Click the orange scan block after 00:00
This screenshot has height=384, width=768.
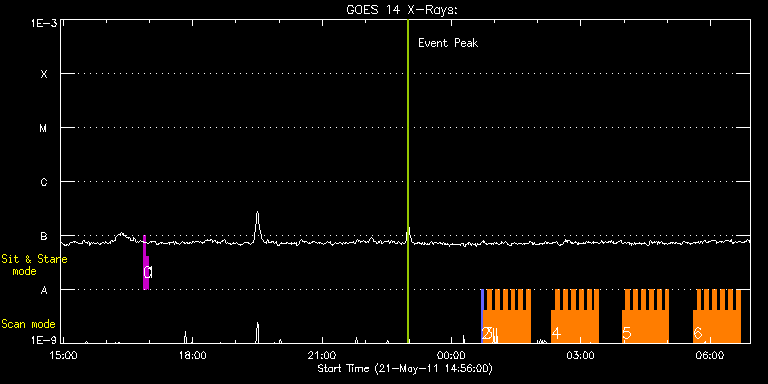507,316
